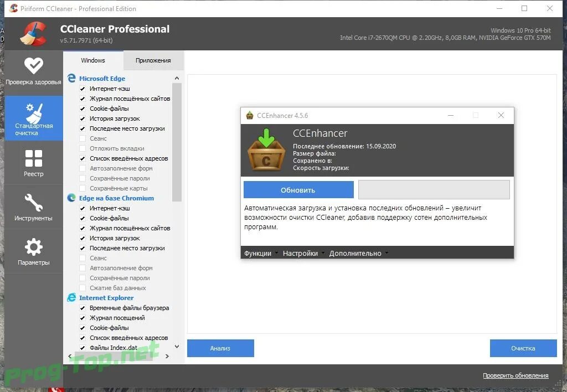Viewport: 567px width, 392px height.
Task: Click the Последнее обновление: 15.09.2020 text
Action: (344, 146)
